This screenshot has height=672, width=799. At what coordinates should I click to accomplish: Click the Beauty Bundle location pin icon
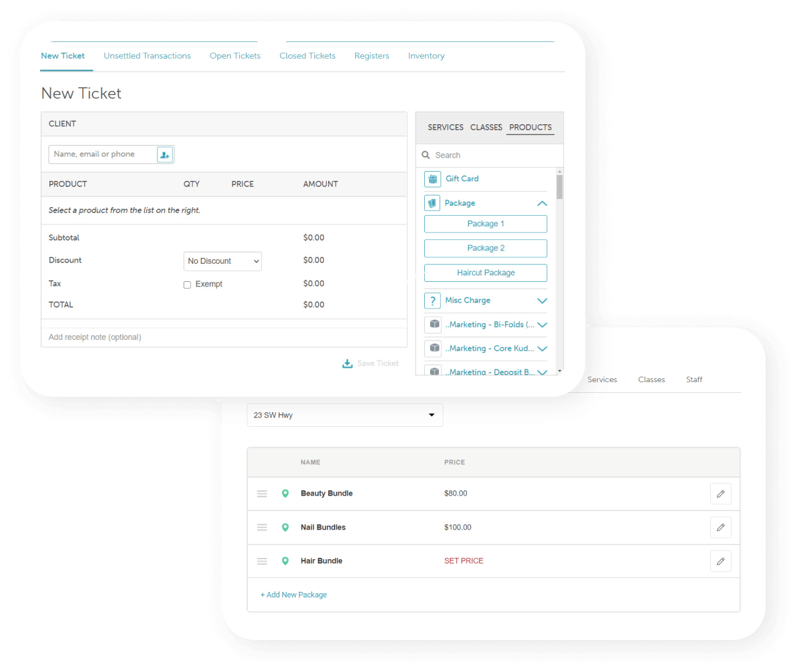click(x=285, y=493)
